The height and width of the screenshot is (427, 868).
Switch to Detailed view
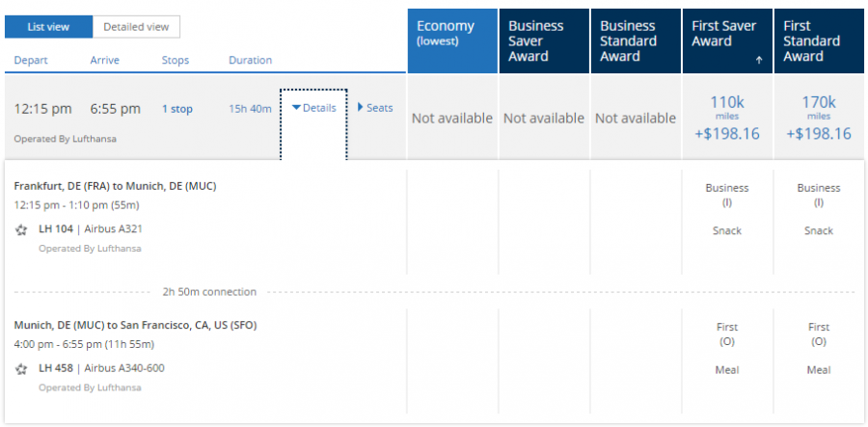[x=136, y=27]
